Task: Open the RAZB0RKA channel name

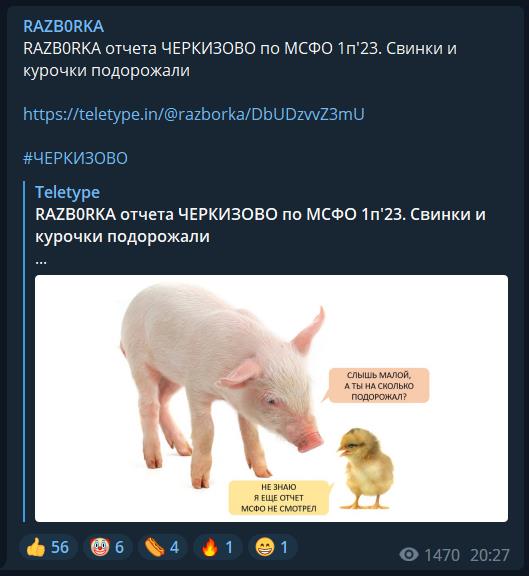Action: click(64, 26)
